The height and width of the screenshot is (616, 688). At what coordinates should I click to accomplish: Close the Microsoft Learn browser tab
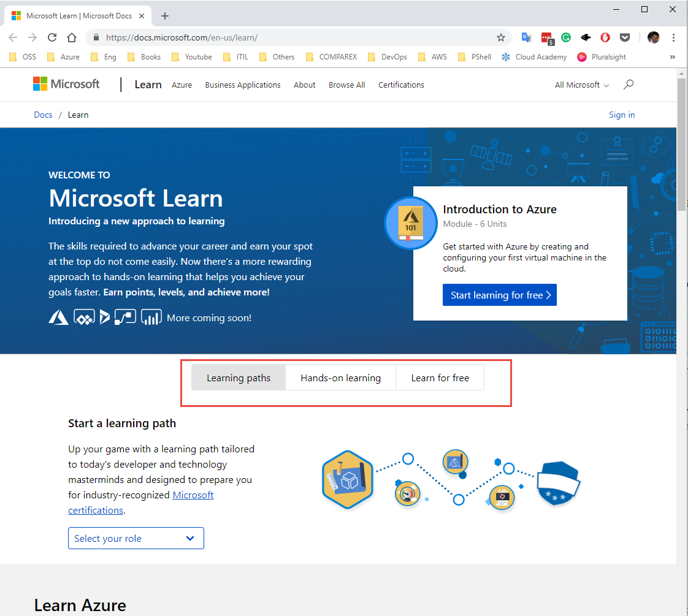[142, 16]
